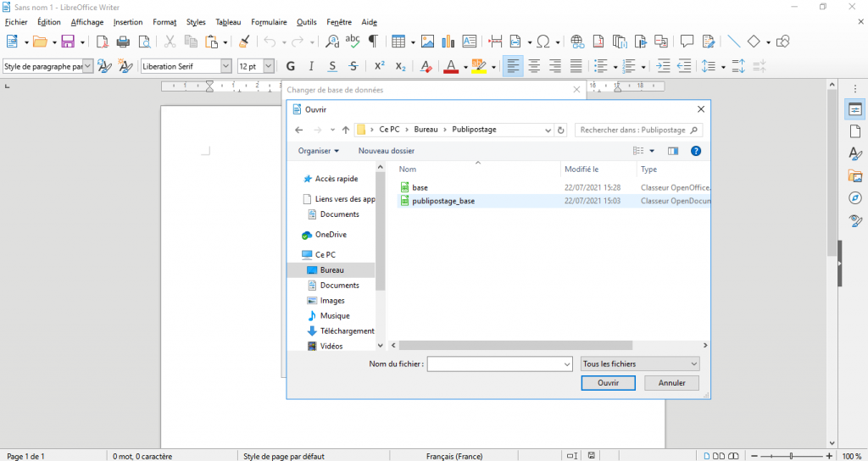The width and height of the screenshot is (868, 461).
Task: Adjust the zoom slider in status bar
Action: pos(793,456)
